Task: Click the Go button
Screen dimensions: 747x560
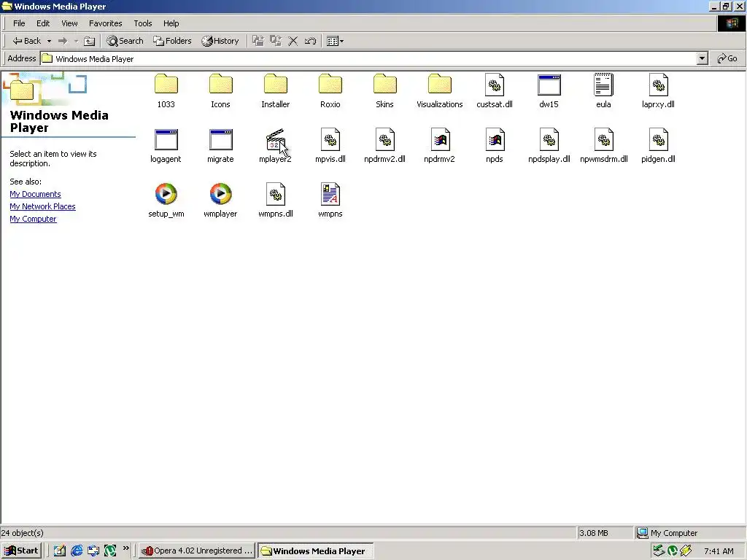Action: point(727,58)
